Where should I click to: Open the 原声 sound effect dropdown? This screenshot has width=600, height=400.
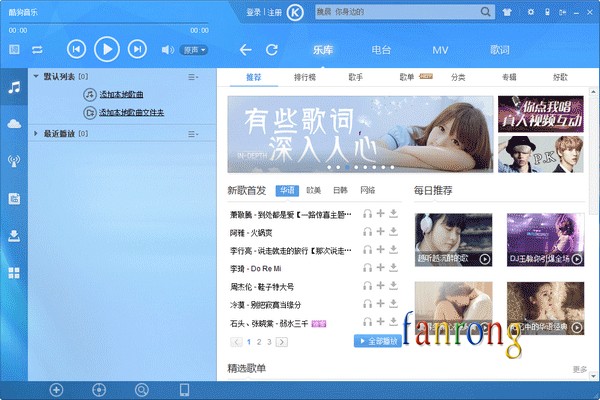tap(194, 50)
